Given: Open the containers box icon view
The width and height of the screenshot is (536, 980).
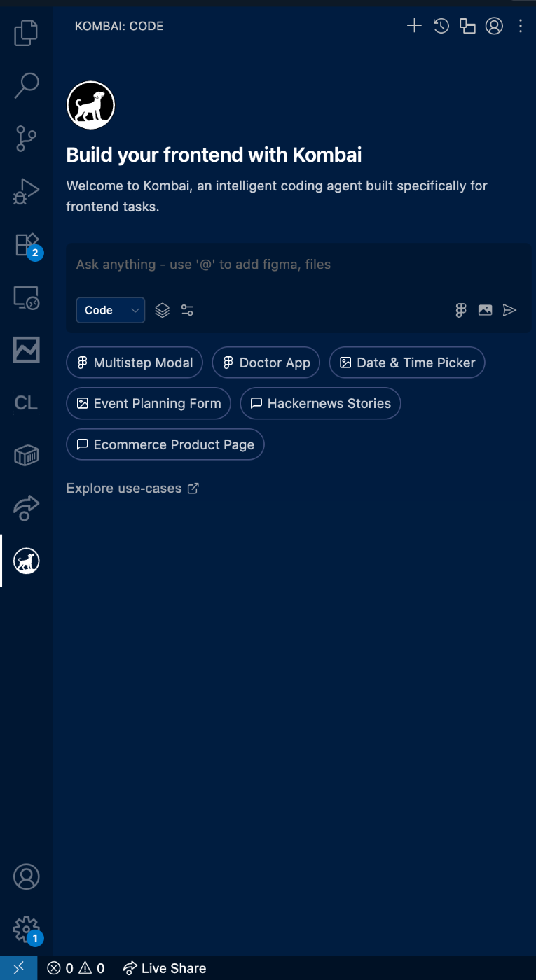Looking at the screenshot, I should point(26,456).
